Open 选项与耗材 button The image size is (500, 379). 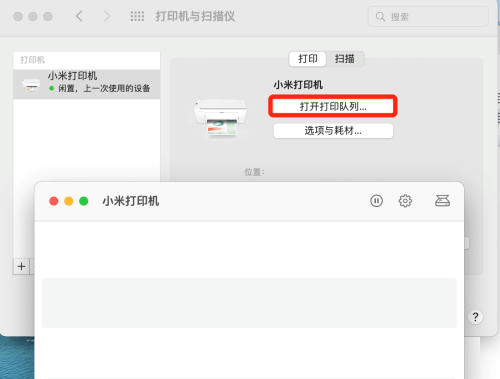(333, 131)
